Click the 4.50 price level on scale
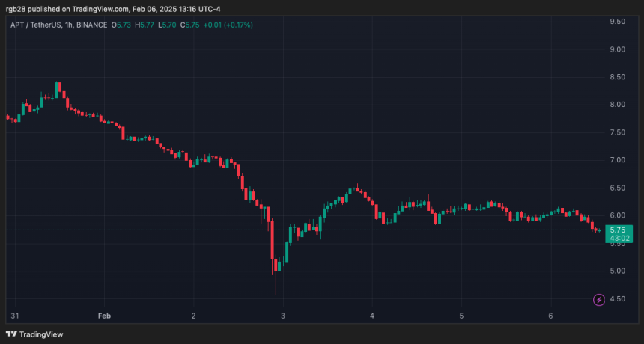 pos(618,298)
